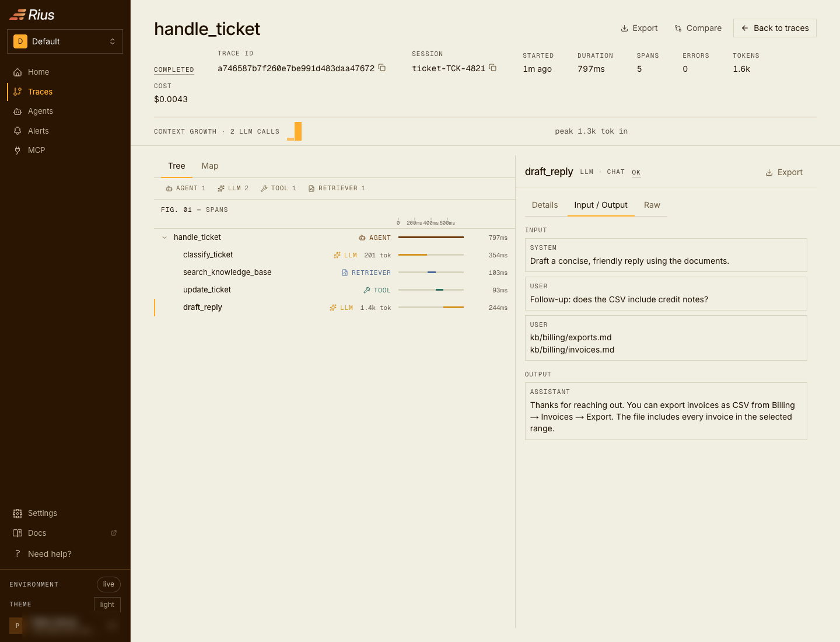Open the Default project dropdown
Screen dimensions: 840x642
click(65, 41)
